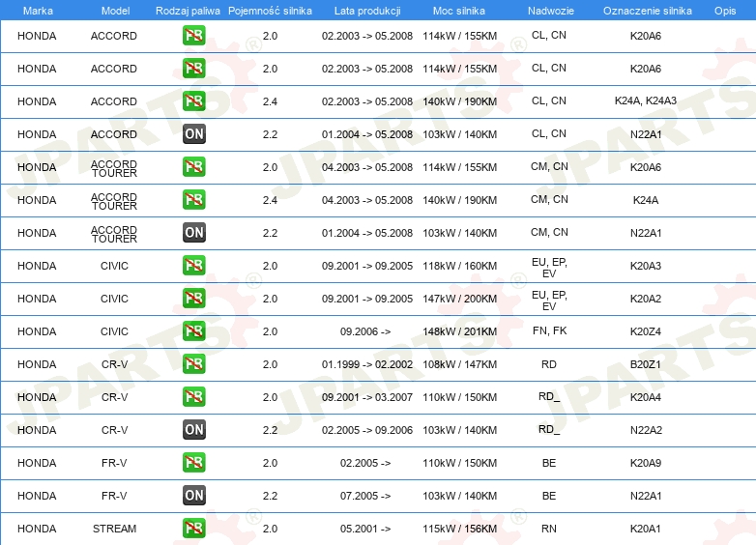Image resolution: width=756 pixels, height=545 pixels.
Task: Click the Opis column header
Action: (x=725, y=11)
